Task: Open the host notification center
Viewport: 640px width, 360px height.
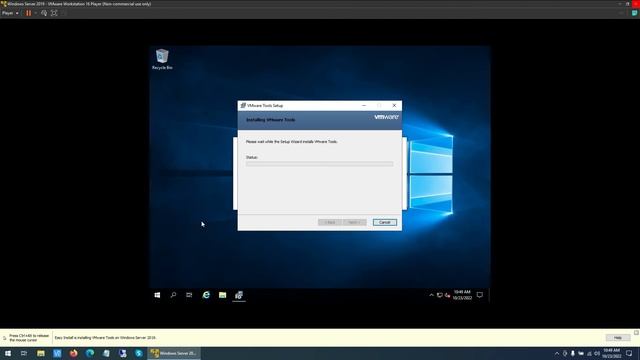Action: click(x=629, y=353)
